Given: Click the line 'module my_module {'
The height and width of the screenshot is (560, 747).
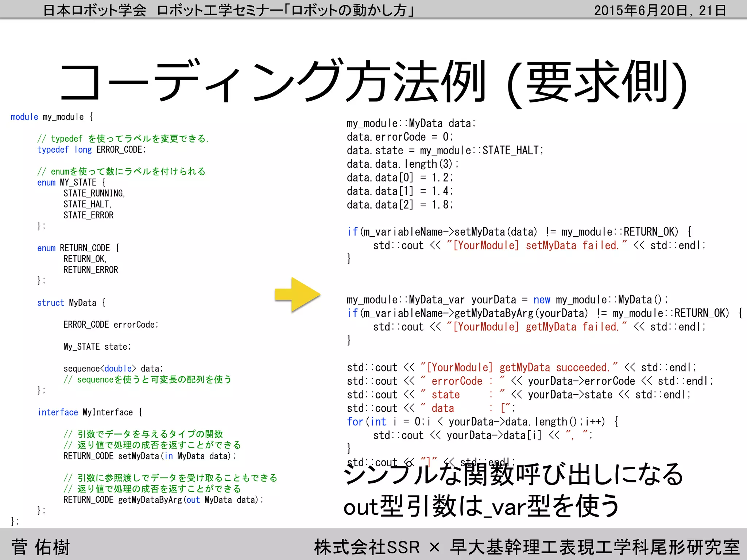Looking at the screenshot, I should point(52,117).
